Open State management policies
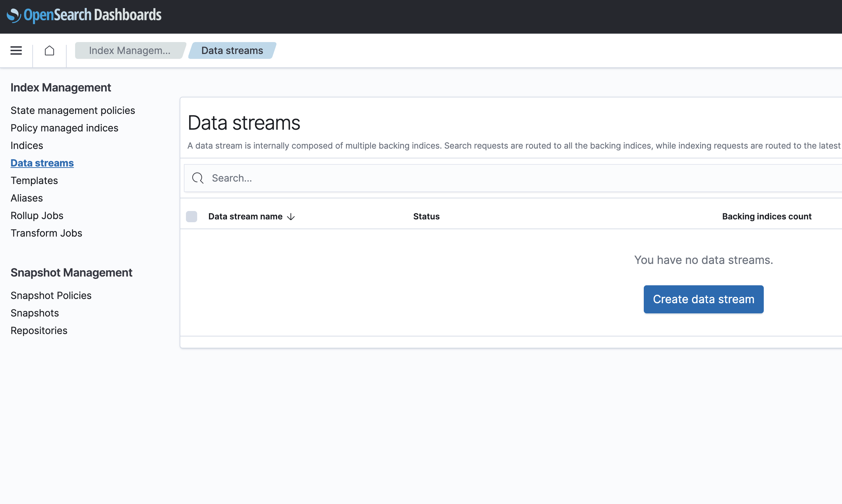 point(72,110)
